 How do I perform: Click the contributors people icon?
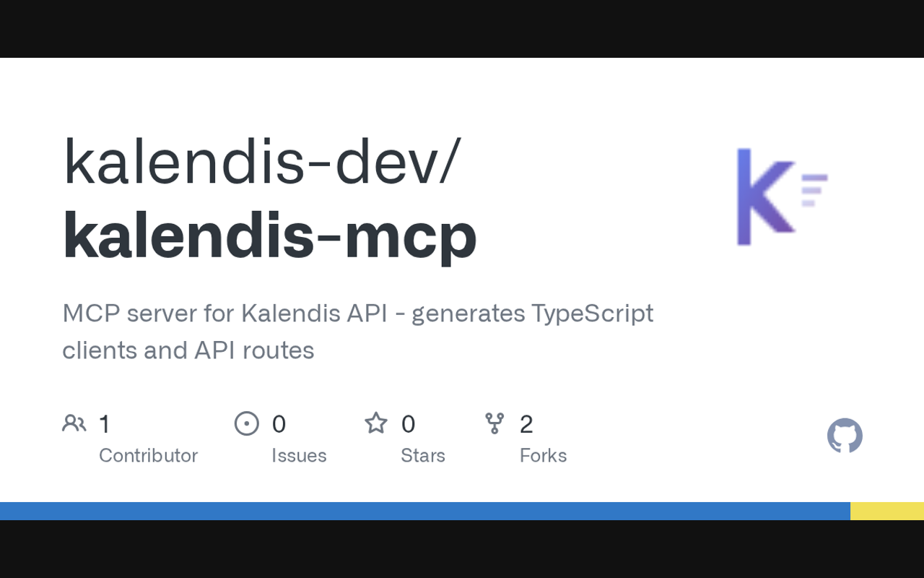74,423
